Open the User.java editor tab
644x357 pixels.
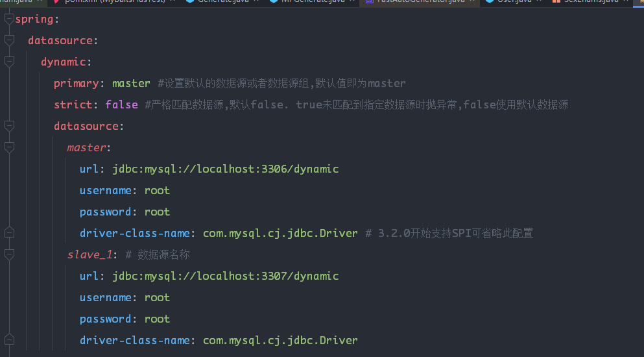coord(516,1)
